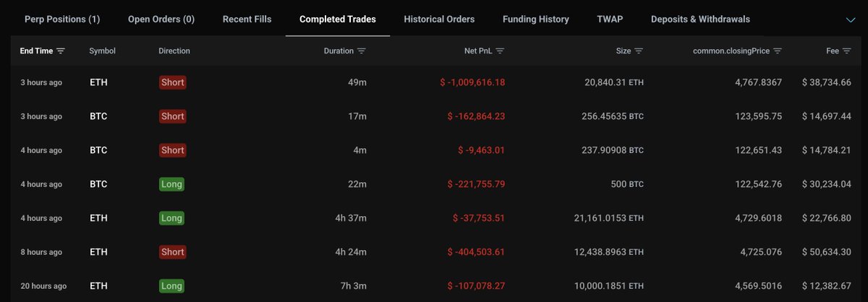Switch to the Perp Positions tab
The height and width of the screenshot is (302, 868).
point(62,20)
